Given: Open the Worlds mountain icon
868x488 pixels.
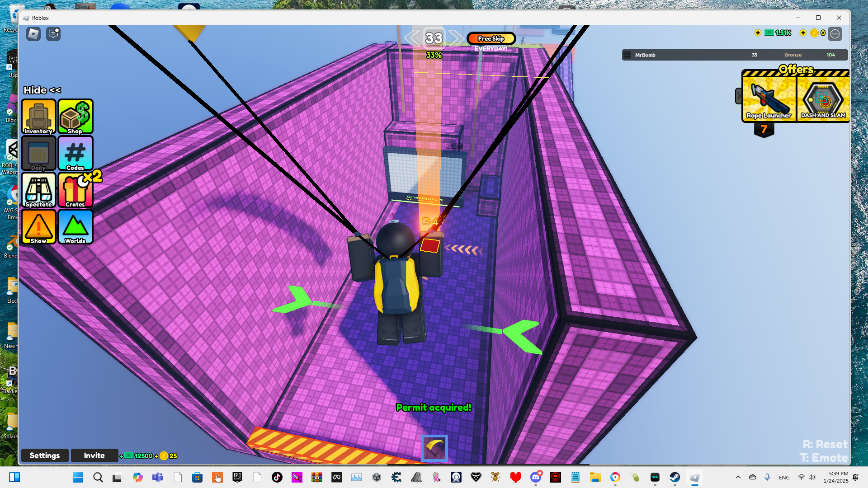Looking at the screenshot, I should coord(75,227).
